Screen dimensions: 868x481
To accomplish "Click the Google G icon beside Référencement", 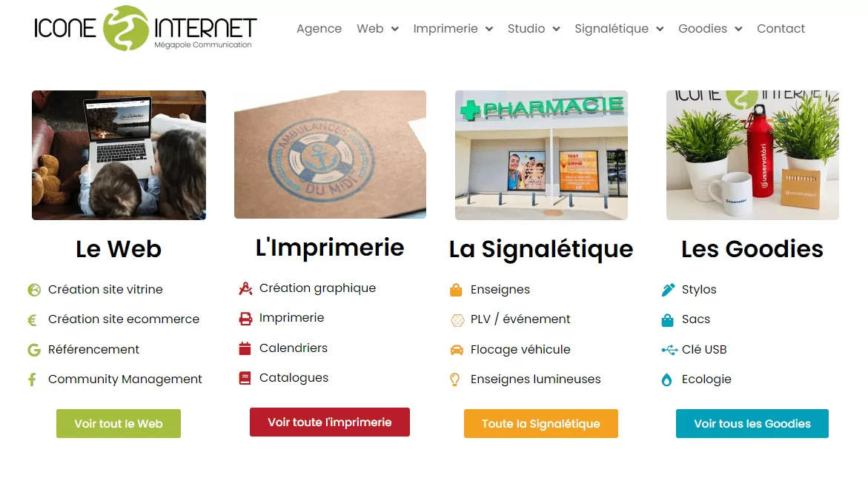I will 34,350.
